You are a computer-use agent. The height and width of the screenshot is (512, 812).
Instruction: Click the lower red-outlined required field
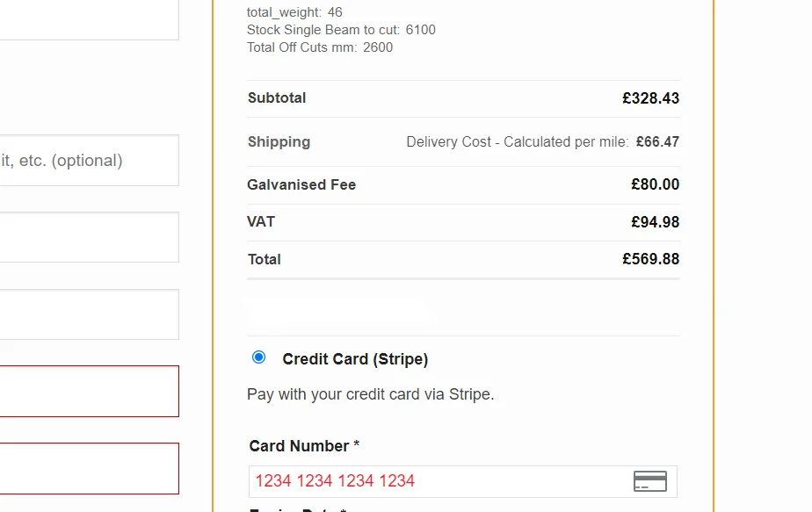click(88, 469)
